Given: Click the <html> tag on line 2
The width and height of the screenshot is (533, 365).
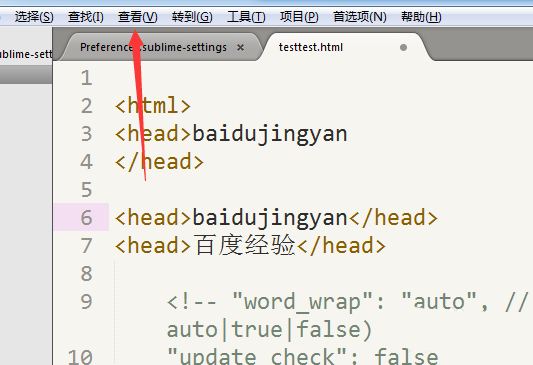Looking at the screenshot, I should [153, 106].
